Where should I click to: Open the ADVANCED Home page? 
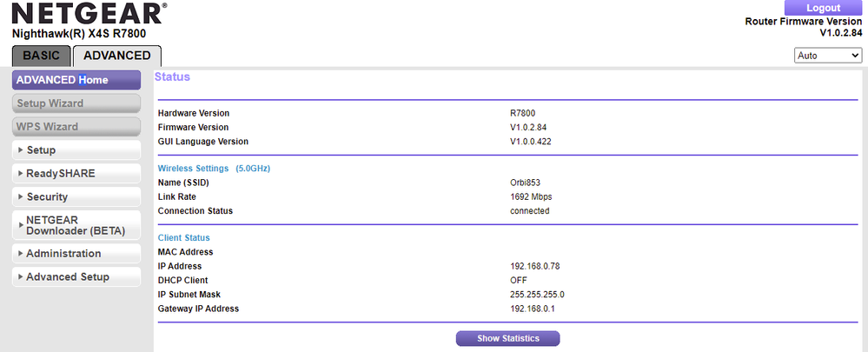tap(76, 80)
